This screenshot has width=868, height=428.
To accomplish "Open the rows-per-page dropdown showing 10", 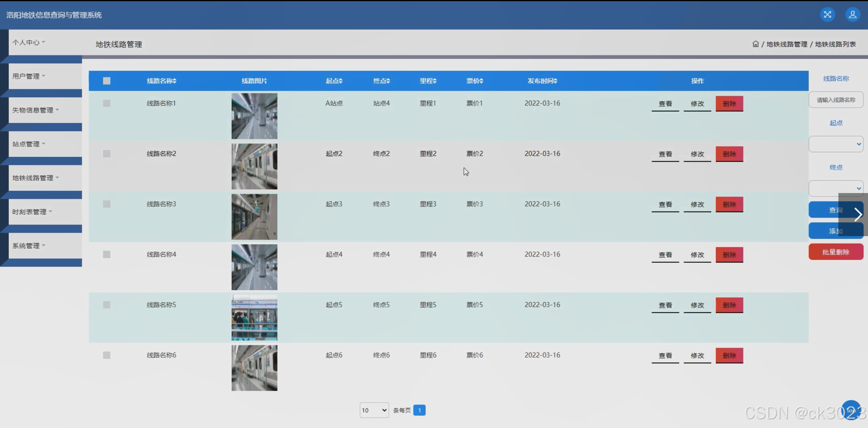I will 374,410.
